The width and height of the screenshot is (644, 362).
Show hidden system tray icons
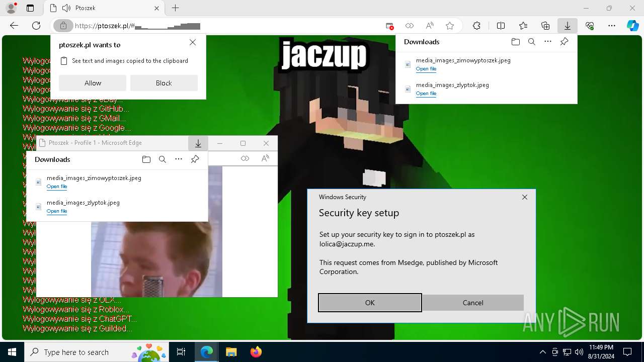[542, 352]
